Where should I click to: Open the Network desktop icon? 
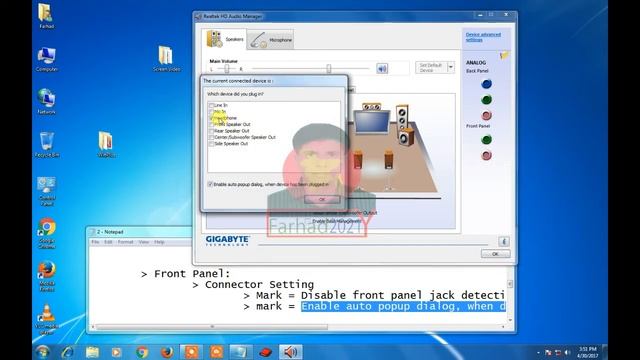pyautogui.click(x=46, y=102)
